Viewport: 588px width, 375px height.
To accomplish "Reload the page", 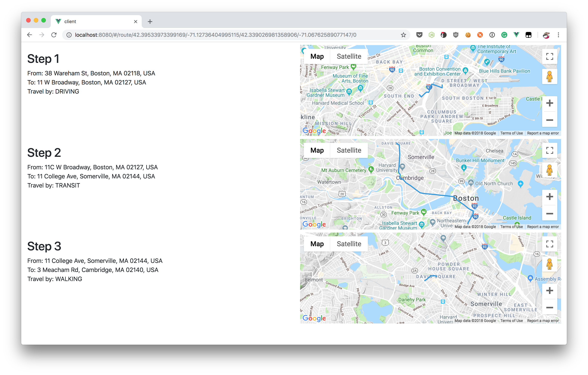I will pos(54,35).
